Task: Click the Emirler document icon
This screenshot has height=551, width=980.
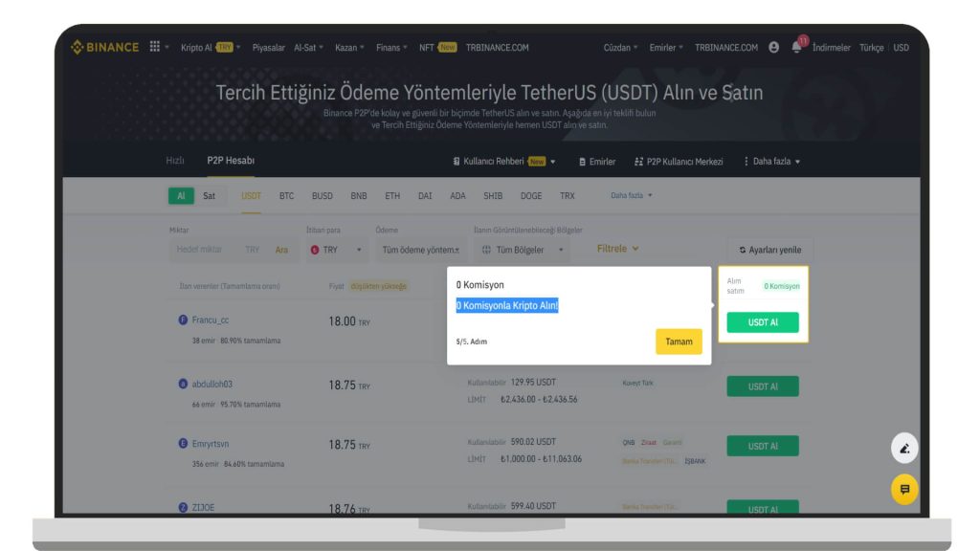Action: (x=583, y=162)
